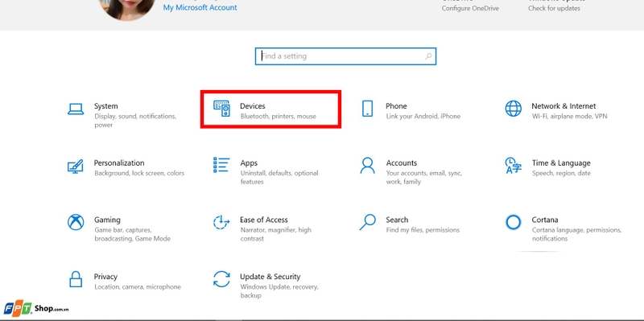
Task: Select the Accounts person icon
Action: 367,166
